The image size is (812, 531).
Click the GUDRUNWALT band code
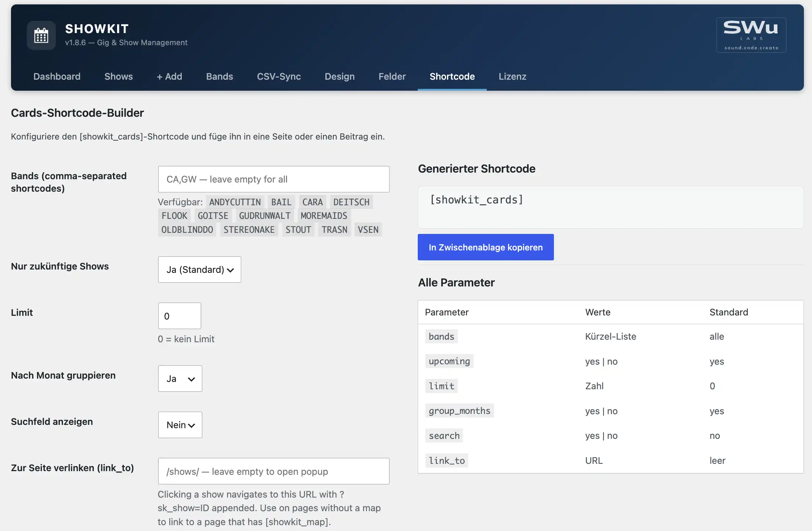(x=265, y=216)
